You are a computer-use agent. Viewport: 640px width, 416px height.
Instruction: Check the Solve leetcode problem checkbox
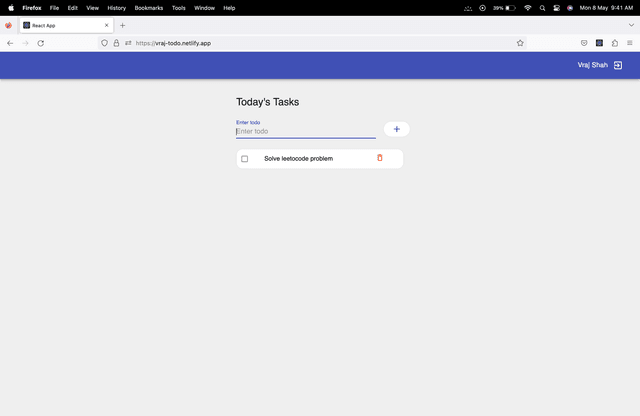(245, 159)
